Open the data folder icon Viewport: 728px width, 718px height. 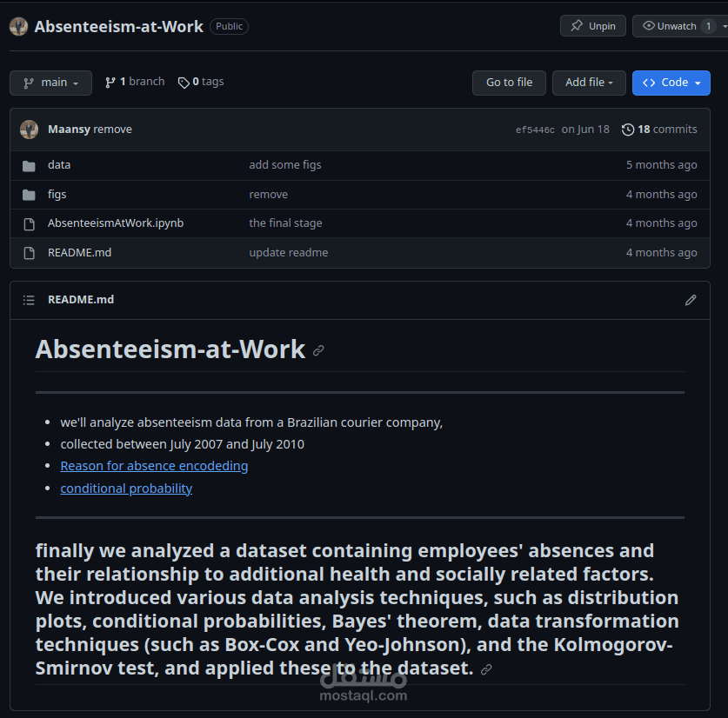[x=27, y=164]
